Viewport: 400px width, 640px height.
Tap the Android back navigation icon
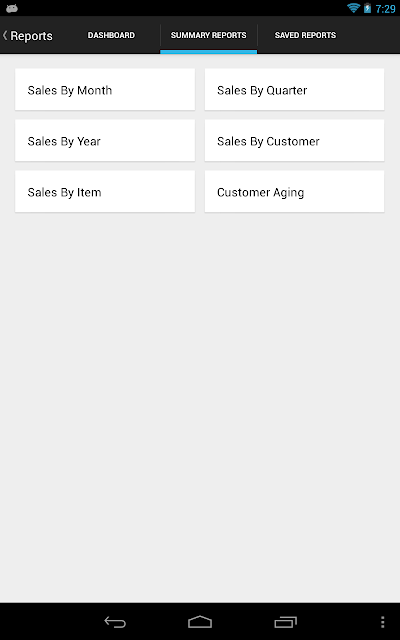(x=115, y=622)
